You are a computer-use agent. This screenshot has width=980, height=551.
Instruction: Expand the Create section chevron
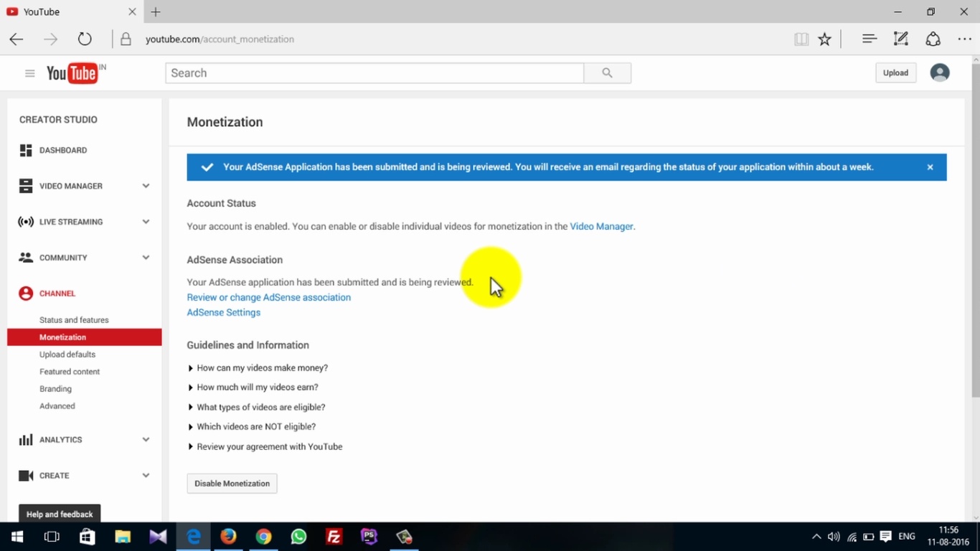tap(146, 476)
